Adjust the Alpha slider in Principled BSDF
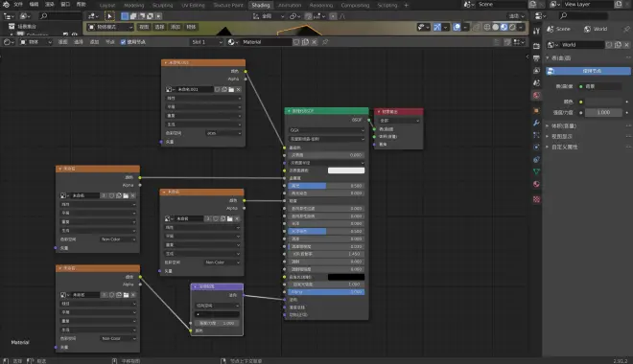This screenshot has height=364, width=633. [x=326, y=292]
